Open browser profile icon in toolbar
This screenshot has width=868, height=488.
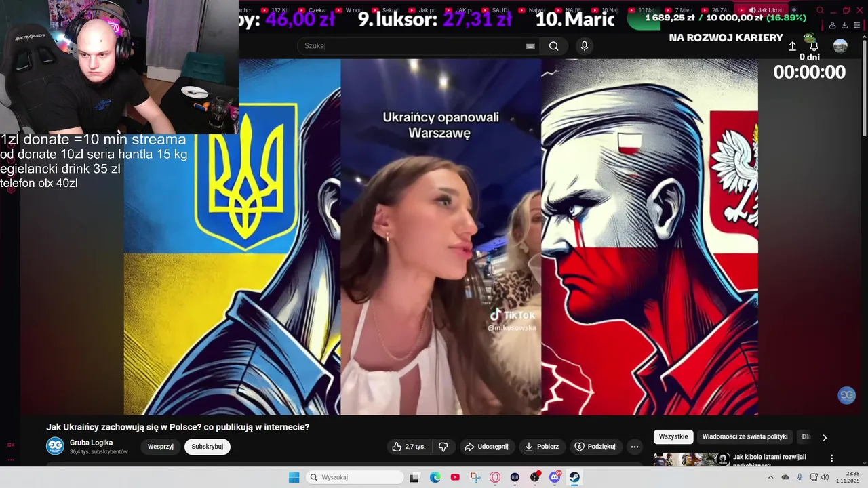coord(832,25)
